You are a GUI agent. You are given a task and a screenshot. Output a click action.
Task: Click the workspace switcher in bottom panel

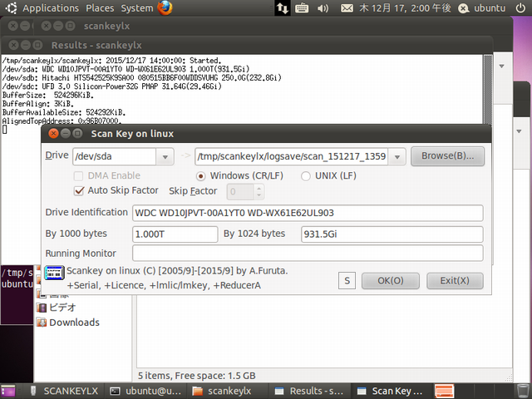445,391
